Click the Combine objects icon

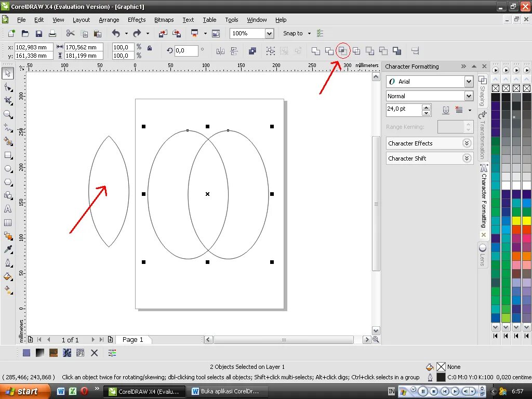tap(252, 51)
